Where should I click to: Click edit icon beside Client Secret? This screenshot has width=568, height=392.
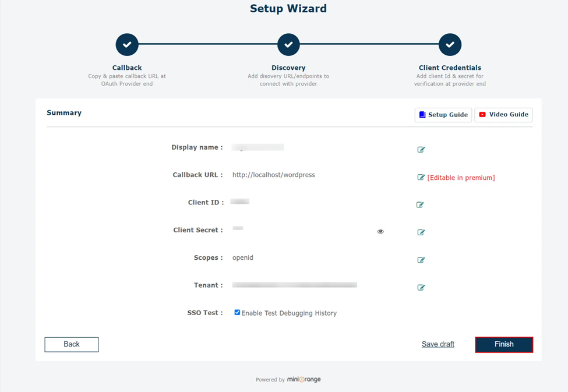(421, 232)
